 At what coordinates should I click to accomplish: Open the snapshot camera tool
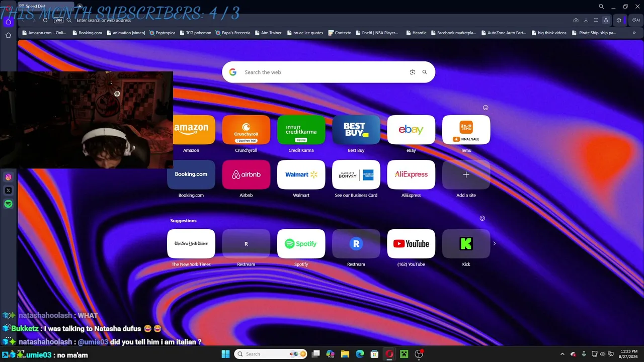point(576,20)
